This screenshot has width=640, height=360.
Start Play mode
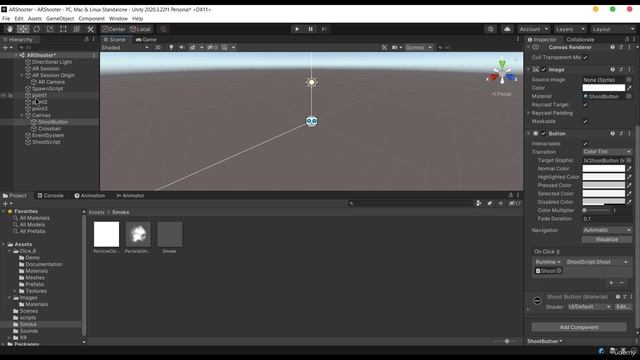297,29
